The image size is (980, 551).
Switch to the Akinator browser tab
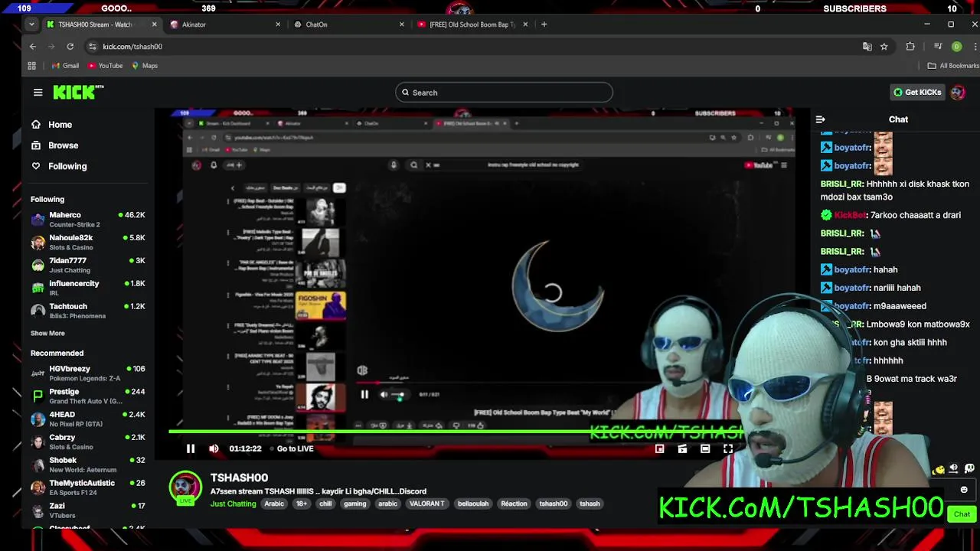click(x=224, y=24)
